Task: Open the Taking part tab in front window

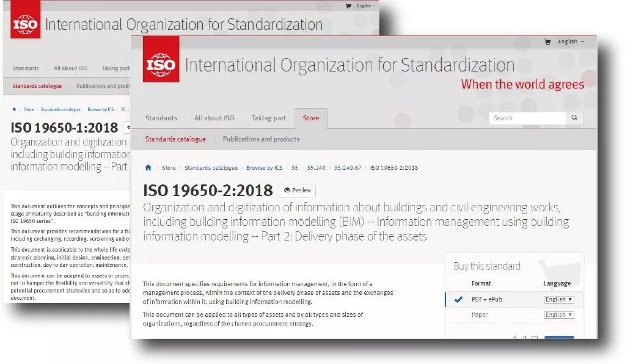Action: click(x=268, y=118)
